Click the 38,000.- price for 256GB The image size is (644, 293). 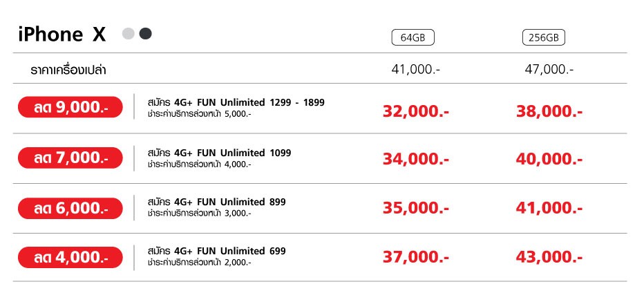coord(549,112)
